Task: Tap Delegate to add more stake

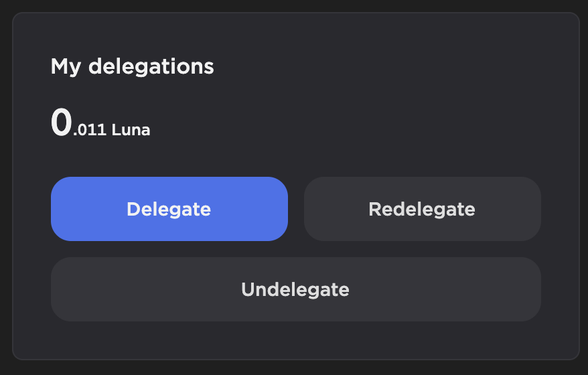Action: (169, 209)
